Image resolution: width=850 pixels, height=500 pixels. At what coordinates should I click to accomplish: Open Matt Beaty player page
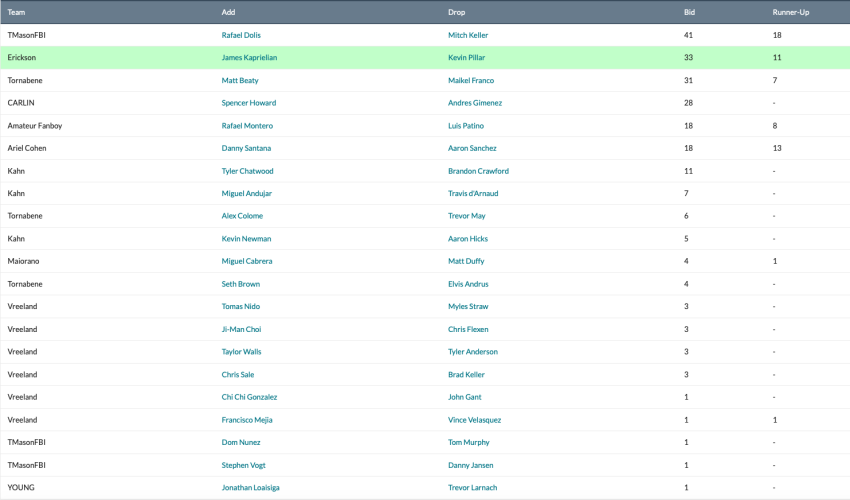tap(240, 80)
